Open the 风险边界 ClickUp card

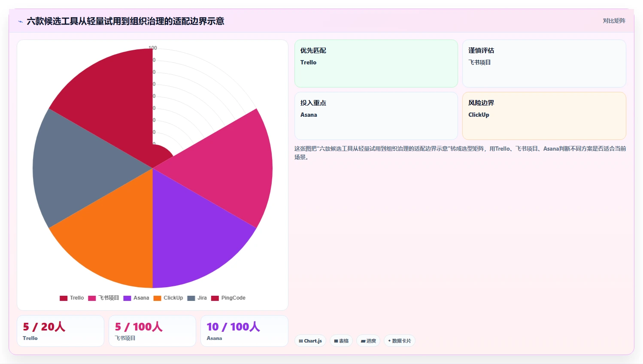click(x=544, y=116)
